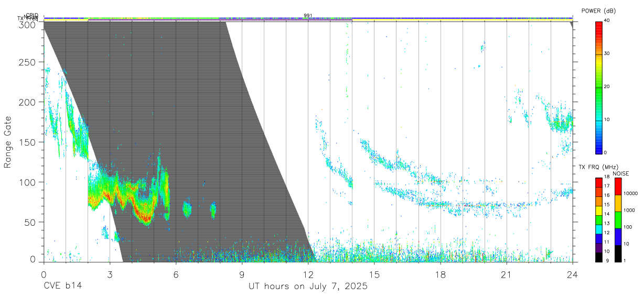Click the 15 tick label on the UT hours axis
644x297 pixels.
coord(374,274)
